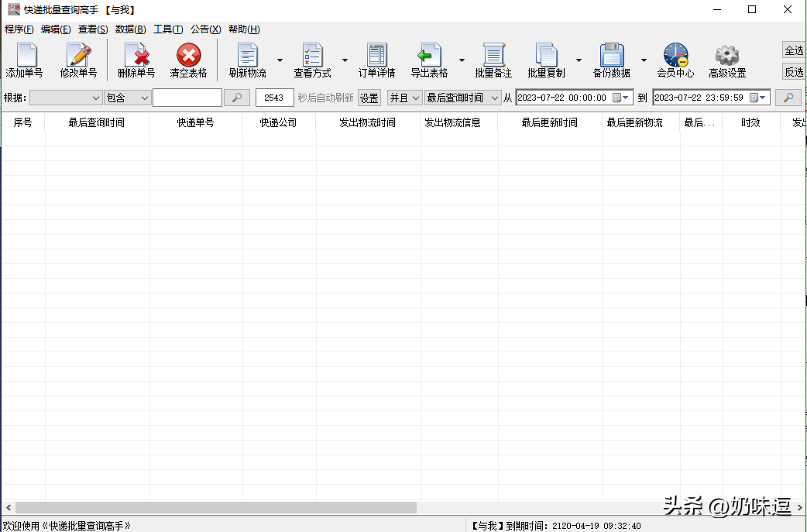Click the 添加单号 (add tracking number) icon
The width and height of the screenshot is (807, 532).
pyautogui.click(x=24, y=57)
